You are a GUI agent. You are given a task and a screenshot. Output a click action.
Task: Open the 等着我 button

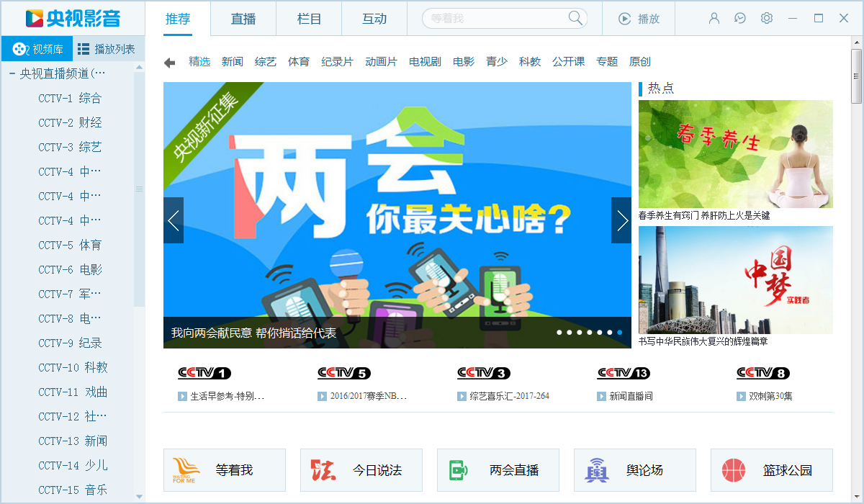225,470
